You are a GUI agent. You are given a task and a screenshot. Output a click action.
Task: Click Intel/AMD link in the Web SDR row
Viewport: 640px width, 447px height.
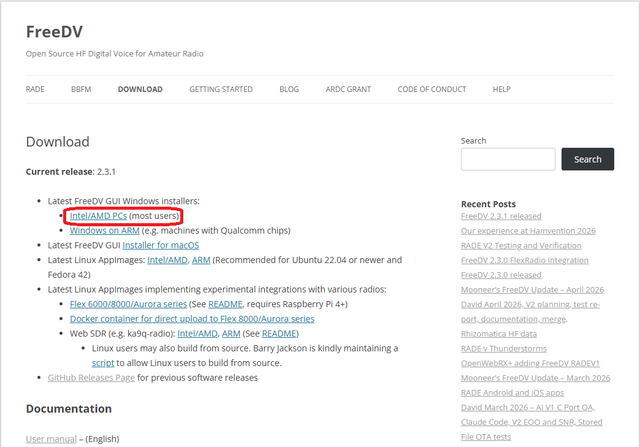[197, 333]
